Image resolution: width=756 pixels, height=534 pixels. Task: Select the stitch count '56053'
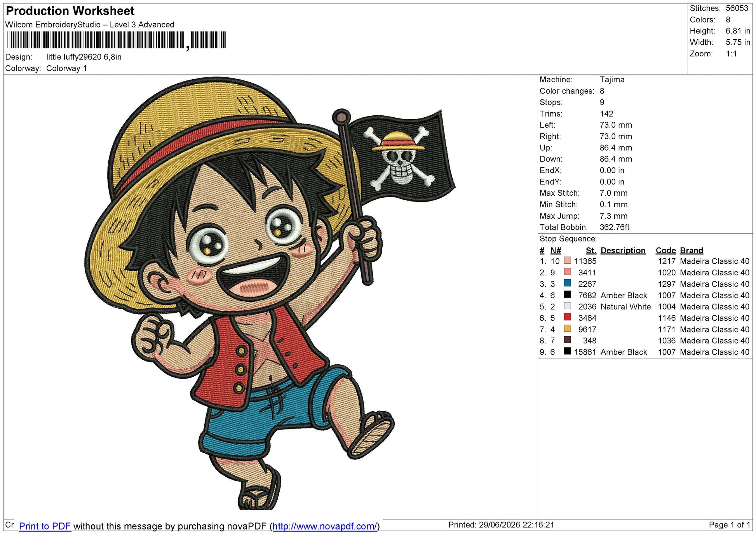pyautogui.click(x=737, y=9)
